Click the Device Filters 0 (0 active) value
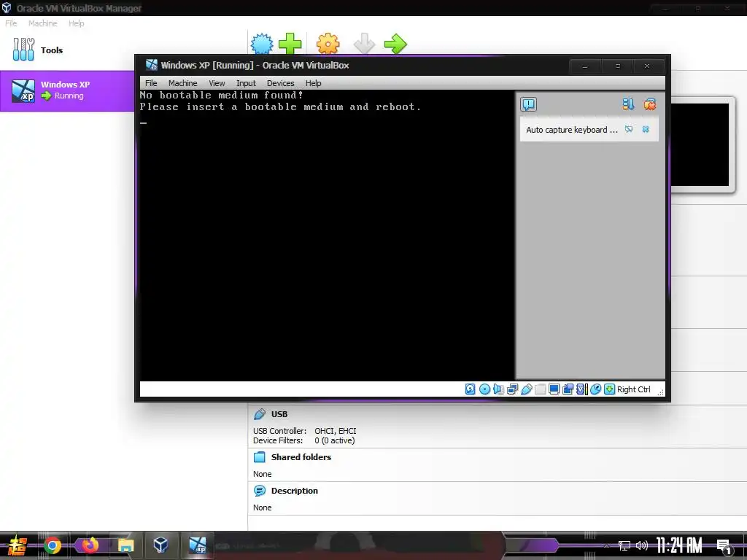747x560 pixels. click(x=334, y=440)
